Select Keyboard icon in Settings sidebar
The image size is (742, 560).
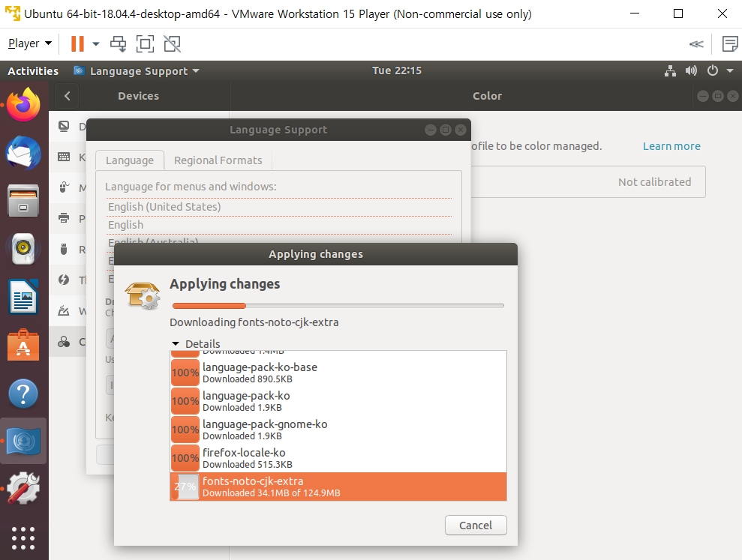(x=64, y=157)
